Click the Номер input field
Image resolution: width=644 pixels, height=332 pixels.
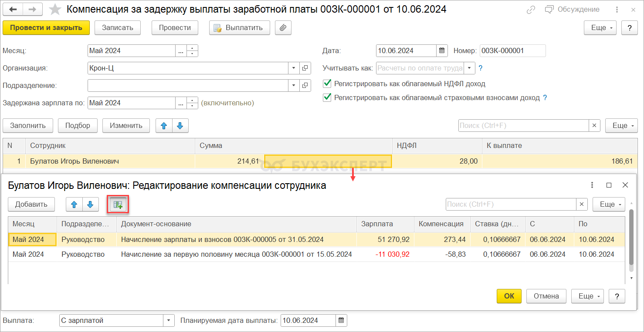[512, 50]
